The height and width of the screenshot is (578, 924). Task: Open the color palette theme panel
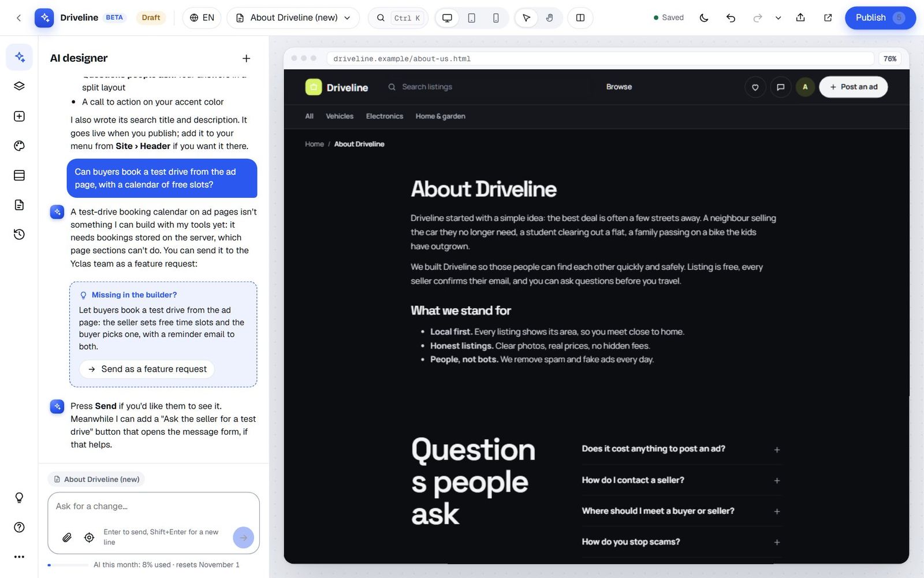[19, 146]
